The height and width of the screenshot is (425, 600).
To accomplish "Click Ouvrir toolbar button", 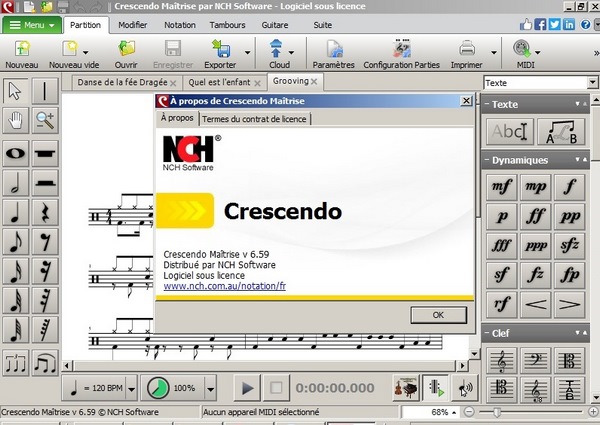I will coord(126,54).
